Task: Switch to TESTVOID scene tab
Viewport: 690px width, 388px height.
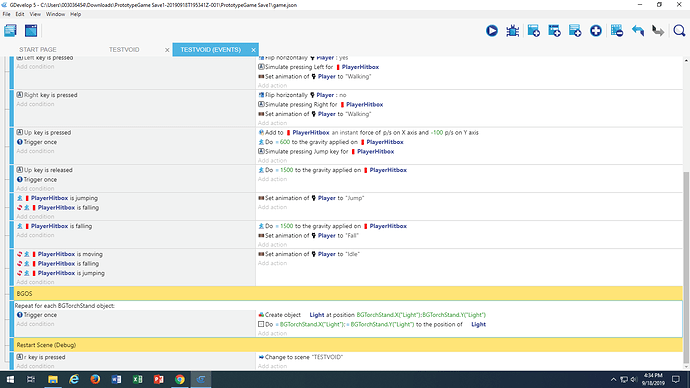Action: coord(124,50)
